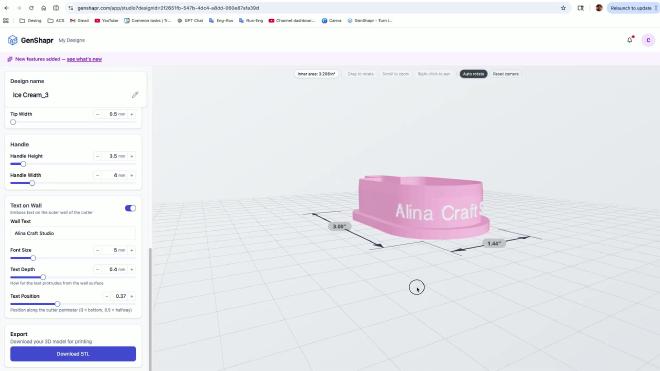The image size is (660, 371).
Task: Open the bookmarks apps grid icon
Action: 6,20
